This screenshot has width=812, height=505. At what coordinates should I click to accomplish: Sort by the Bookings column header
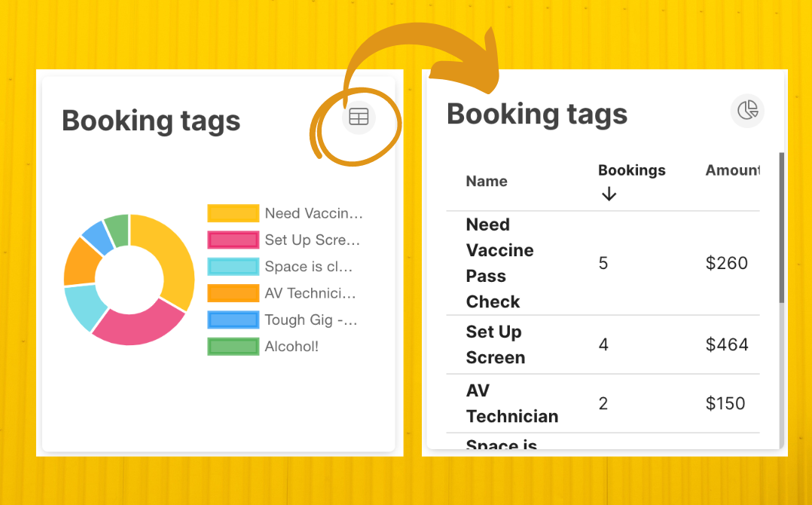click(x=632, y=170)
